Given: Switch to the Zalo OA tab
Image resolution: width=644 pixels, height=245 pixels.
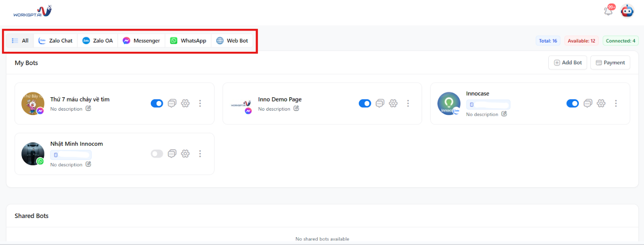Looking at the screenshot, I should 98,41.
